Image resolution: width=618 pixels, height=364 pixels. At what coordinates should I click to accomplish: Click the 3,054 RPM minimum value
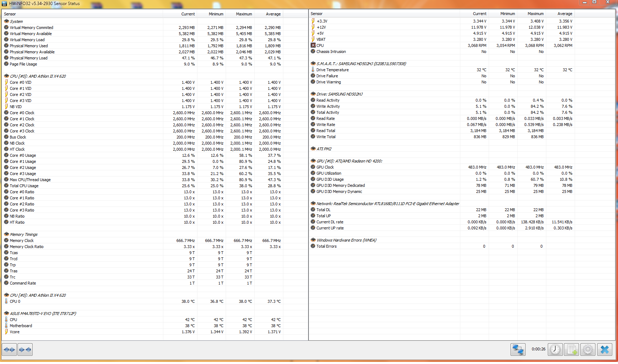(x=506, y=45)
